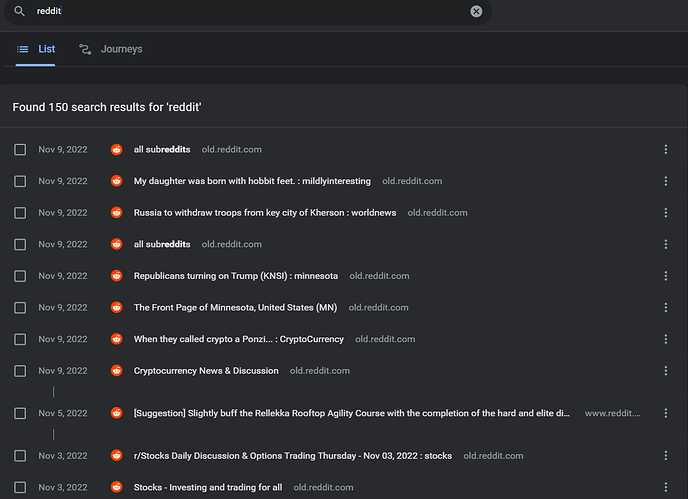Tick checkbox for Kherson worldnews entry
688x499 pixels.
coord(20,213)
